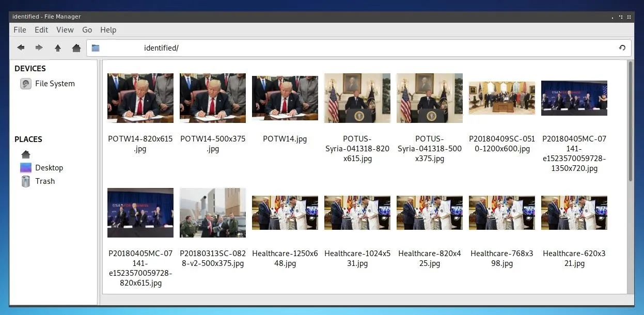
Task: Go back with the left arrow button
Action: (x=21, y=48)
